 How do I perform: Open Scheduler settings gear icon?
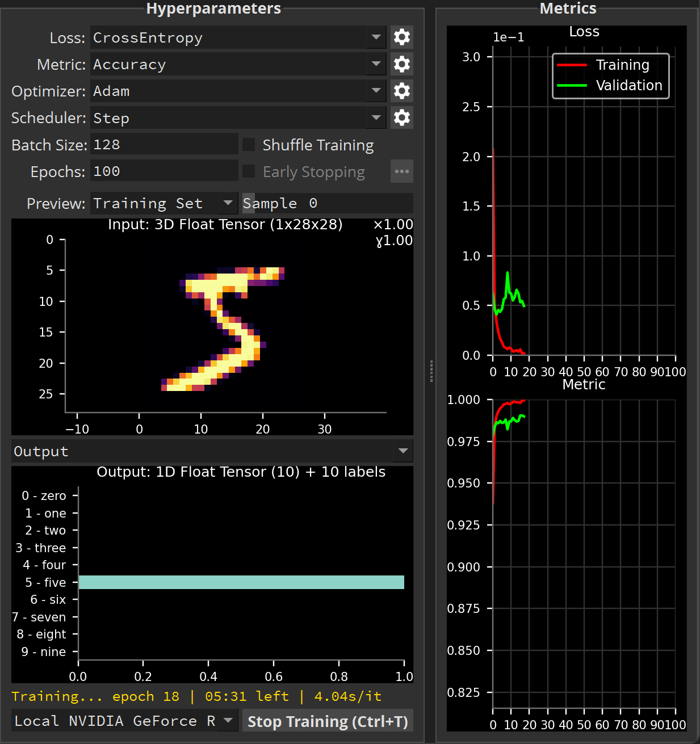[402, 117]
